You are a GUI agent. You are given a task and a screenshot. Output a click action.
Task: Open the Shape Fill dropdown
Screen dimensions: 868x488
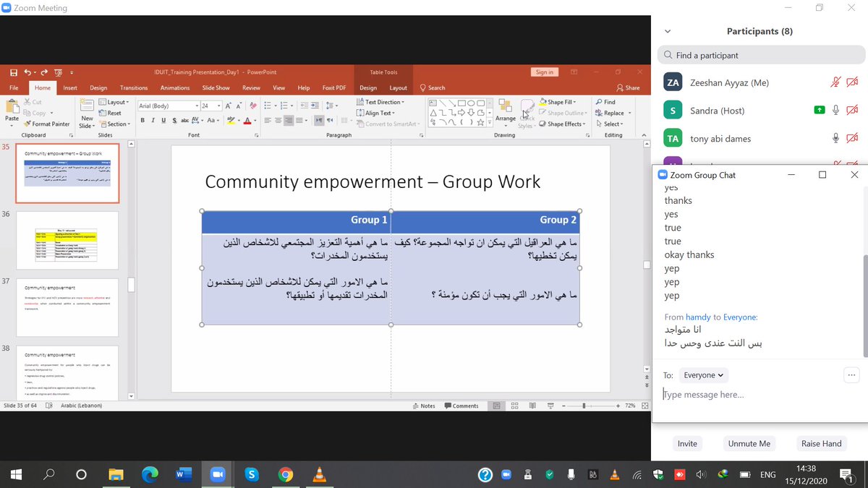[557, 102]
